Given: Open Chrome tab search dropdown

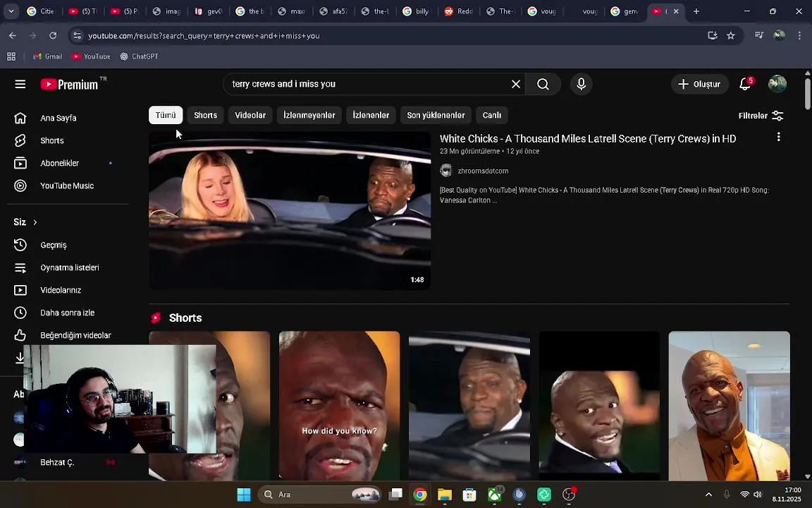Looking at the screenshot, I should [x=11, y=11].
